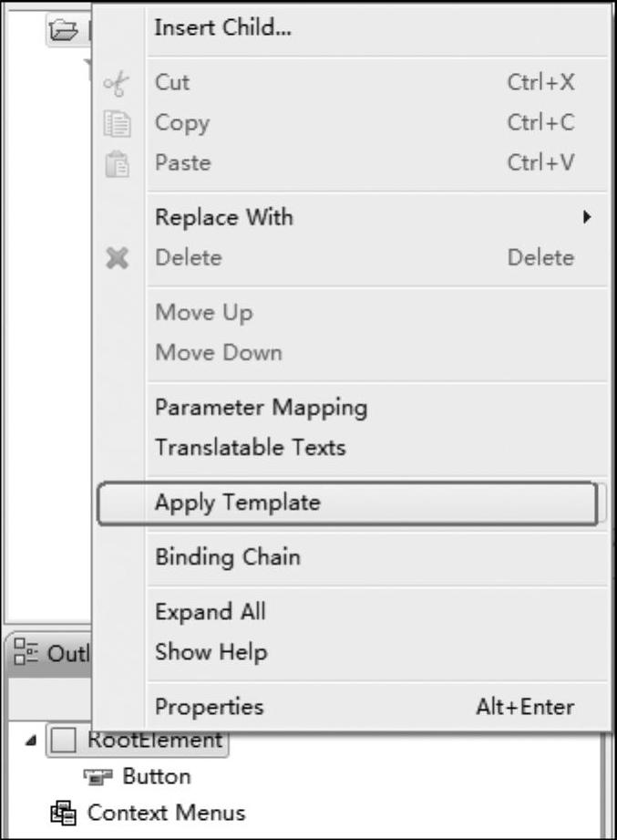Collapse the RootElement tree node arrow

tap(31, 741)
